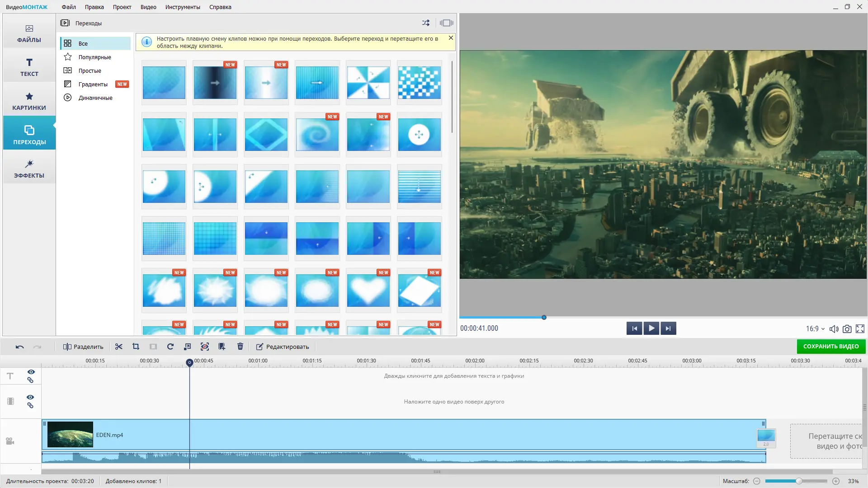The width and height of the screenshot is (868, 488).
Task: Click the shuffle random transitions icon
Action: [426, 23]
